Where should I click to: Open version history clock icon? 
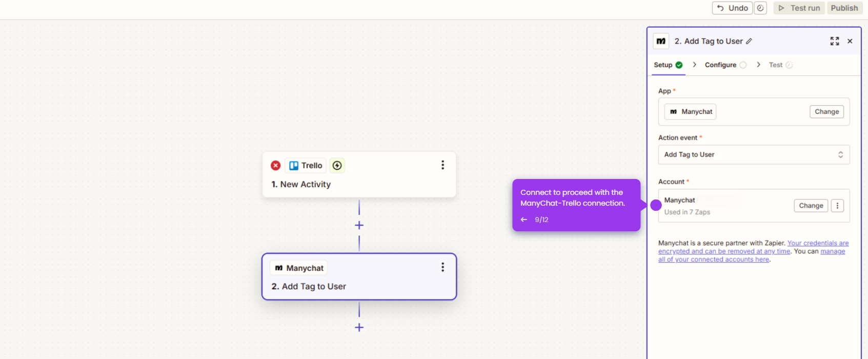pos(760,8)
